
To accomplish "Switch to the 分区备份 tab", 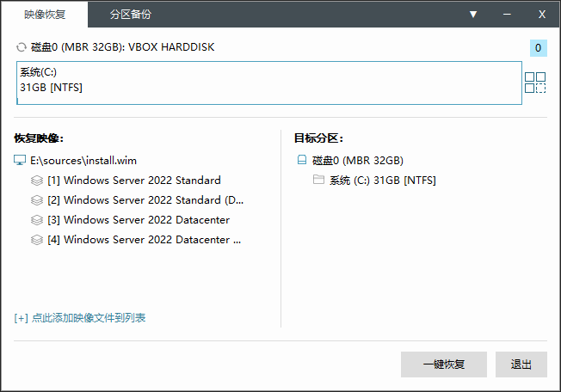I will pyautogui.click(x=132, y=15).
